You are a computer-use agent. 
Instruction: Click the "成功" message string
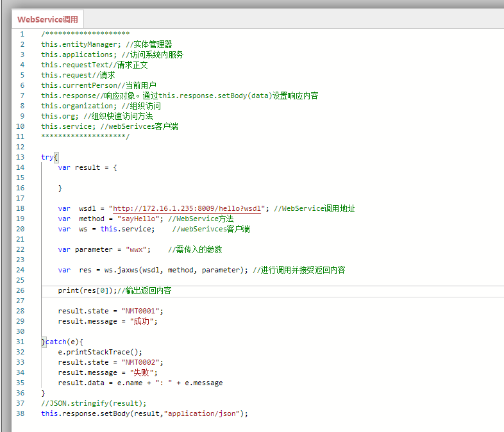click(142, 321)
